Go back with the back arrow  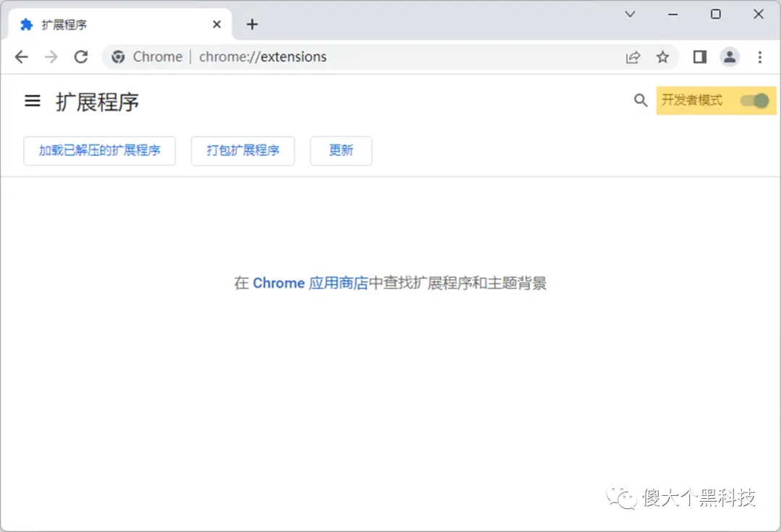pyautogui.click(x=22, y=56)
